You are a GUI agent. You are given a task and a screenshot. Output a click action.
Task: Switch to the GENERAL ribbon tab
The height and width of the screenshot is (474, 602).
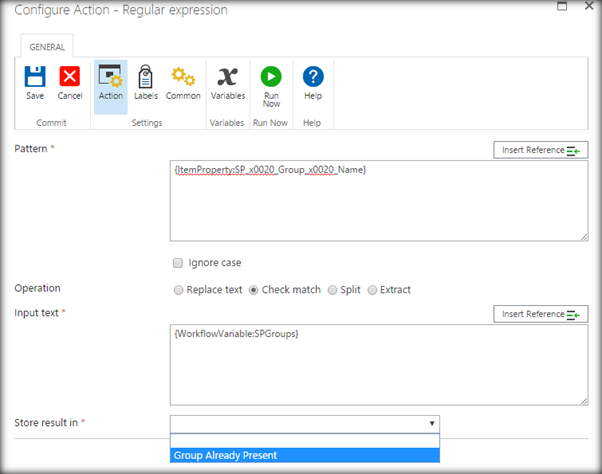click(x=47, y=47)
